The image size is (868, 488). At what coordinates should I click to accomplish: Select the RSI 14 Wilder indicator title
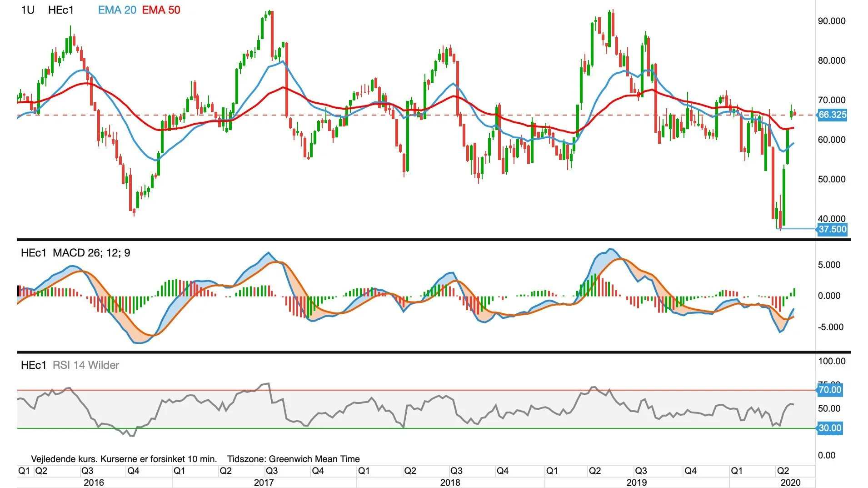(86, 365)
